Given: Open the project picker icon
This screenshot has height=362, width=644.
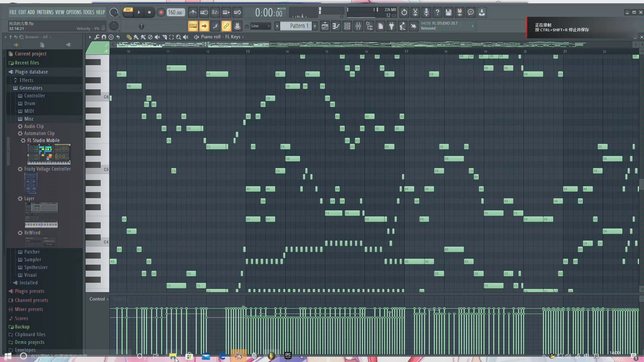Looking at the screenshot, I should (380, 26).
